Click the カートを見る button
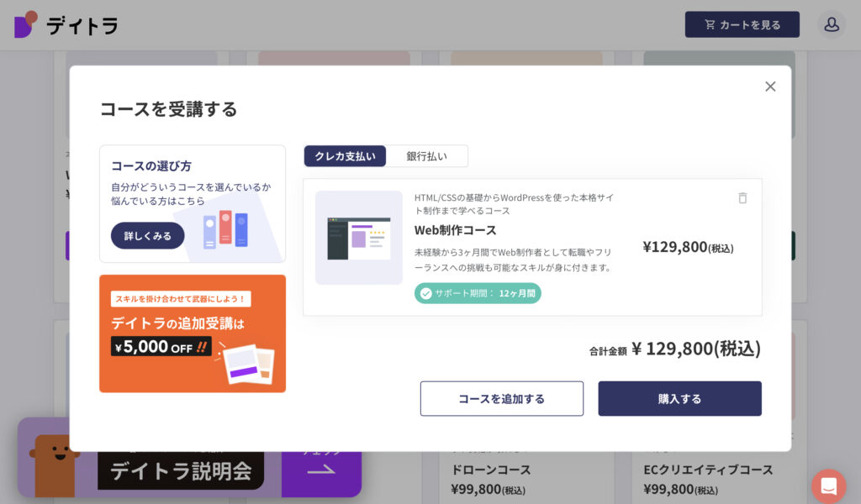 742,24
